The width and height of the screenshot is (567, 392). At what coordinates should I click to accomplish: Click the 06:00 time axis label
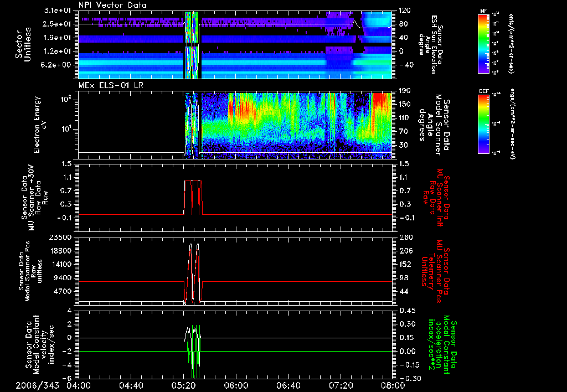[x=236, y=385]
